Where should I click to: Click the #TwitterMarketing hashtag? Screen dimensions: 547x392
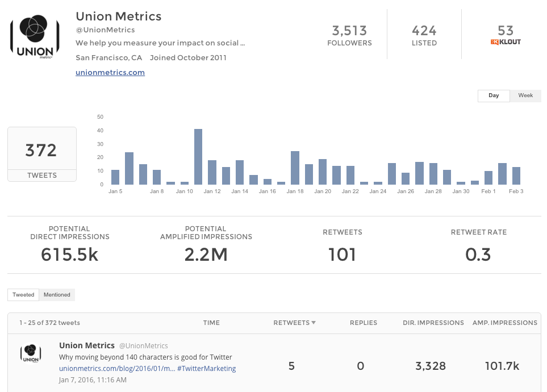coord(207,369)
